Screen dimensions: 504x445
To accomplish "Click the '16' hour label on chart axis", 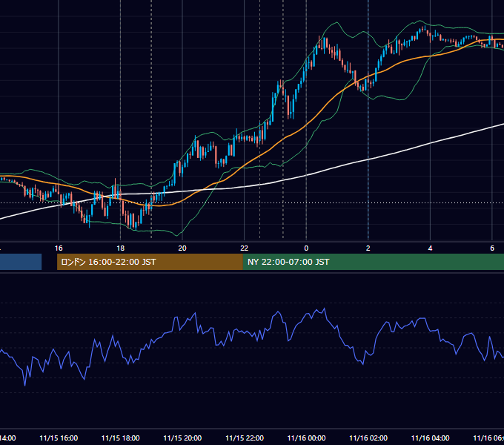I will pos(59,248).
